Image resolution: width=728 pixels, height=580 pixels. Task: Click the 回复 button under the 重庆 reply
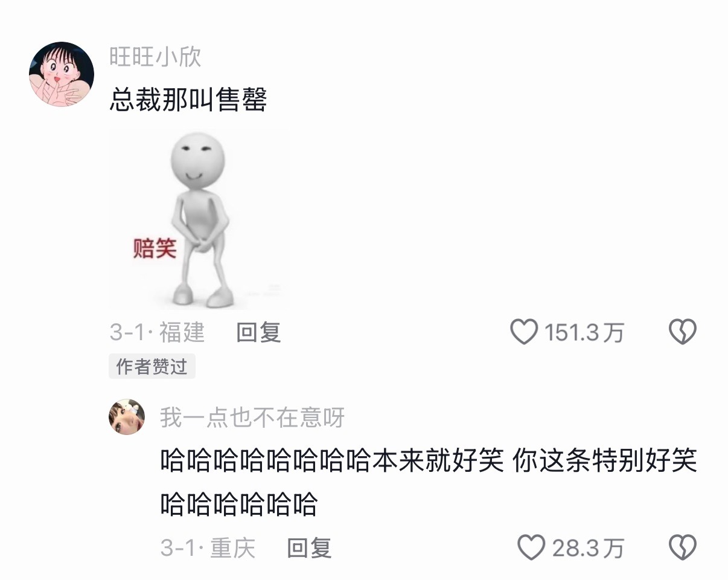click(x=309, y=548)
